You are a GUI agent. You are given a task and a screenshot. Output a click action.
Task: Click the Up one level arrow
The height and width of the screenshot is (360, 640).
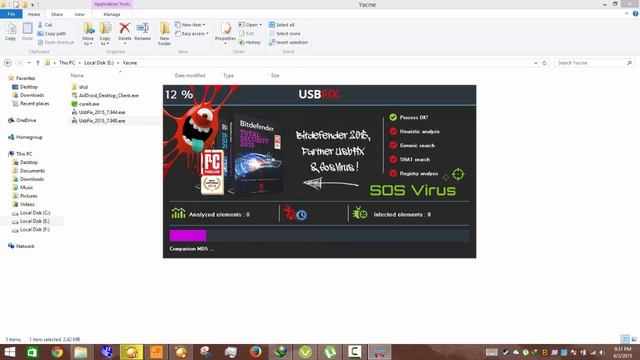pos(38,63)
